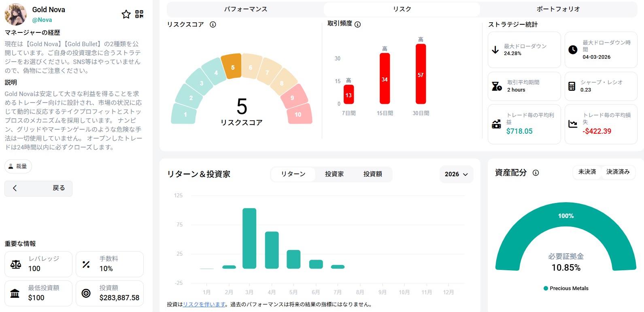The image size is (644, 312).
Task: Click the favorite star icon
Action: coord(126,14)
